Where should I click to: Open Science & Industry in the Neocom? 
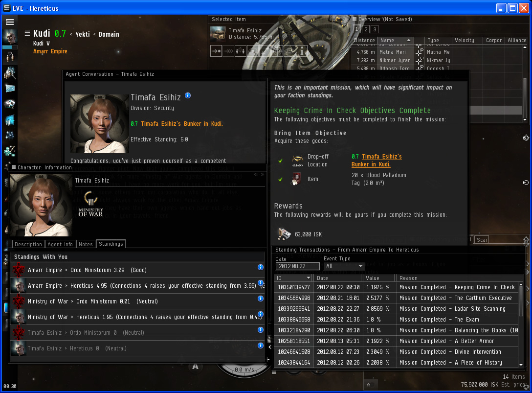pyautogui.click(x=10, y=135)
